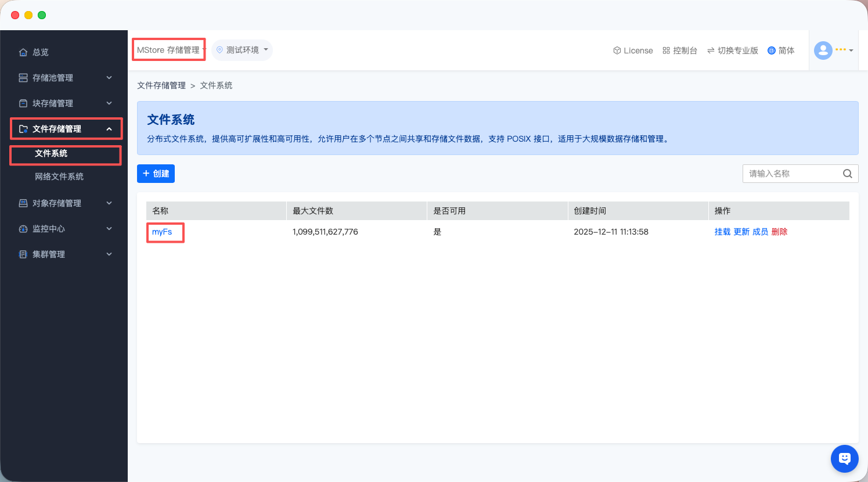This screenshot has height=482, width=868.
Task: Click the home icon beside 总览
Action: pyautogui.click(x=23, y=52)
